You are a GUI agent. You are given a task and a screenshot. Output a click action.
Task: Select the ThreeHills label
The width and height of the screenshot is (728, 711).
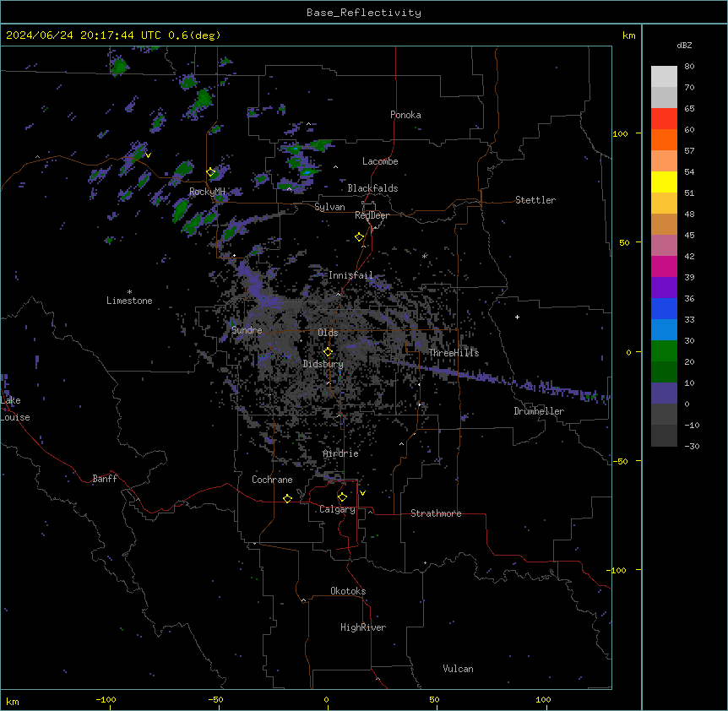[x=454, y=353]
